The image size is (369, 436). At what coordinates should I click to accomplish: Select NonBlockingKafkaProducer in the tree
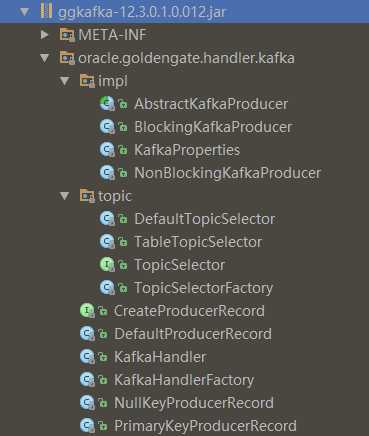coord(228,173)
